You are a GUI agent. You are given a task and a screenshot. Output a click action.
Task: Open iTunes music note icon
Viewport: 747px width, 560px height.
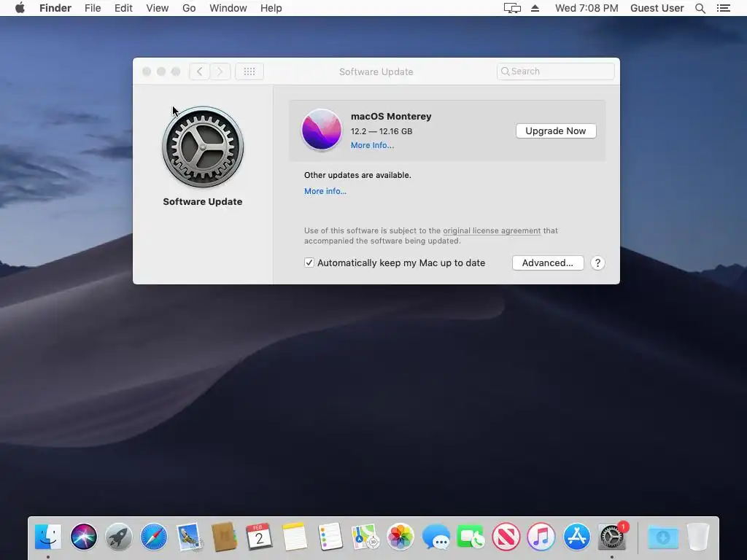coord(541,537)
